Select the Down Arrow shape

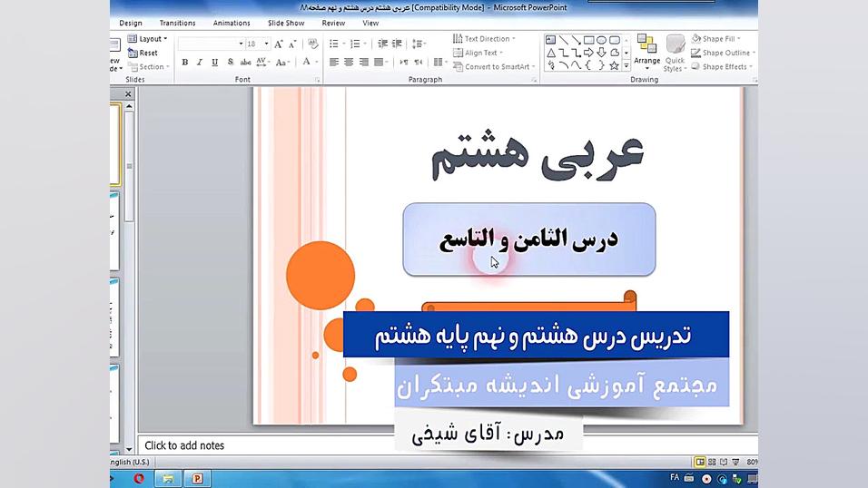[x=602, y=54]
